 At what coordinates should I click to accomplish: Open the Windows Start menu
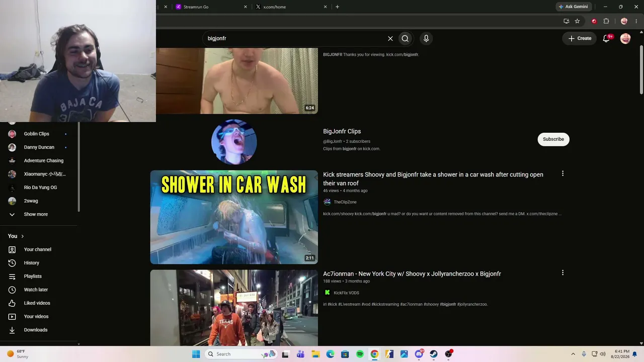pos(196,354)
